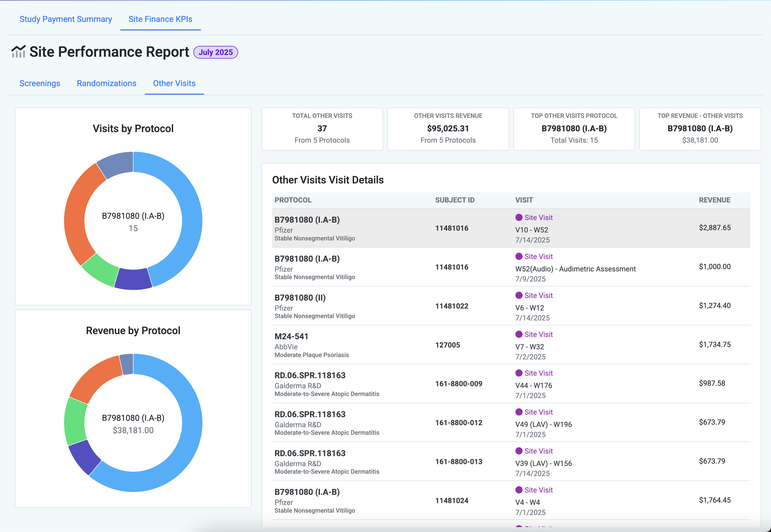Click orange segment in Revenue by Protocol chart
The width and height of the screenshot is (771, 532).
coord(97,377)
